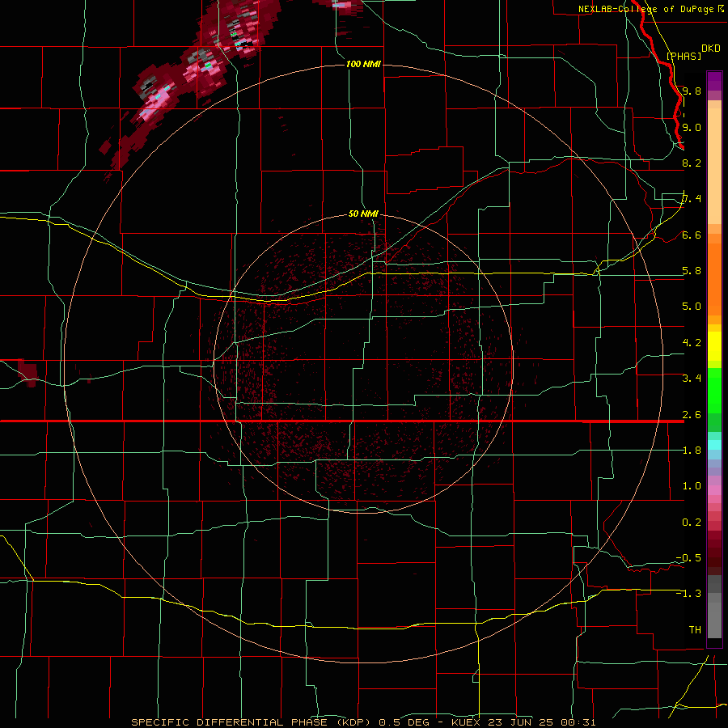This screenshot has width=728, height=728.
Task: Select the 3.4 scale value
Action: click(692, 379)
